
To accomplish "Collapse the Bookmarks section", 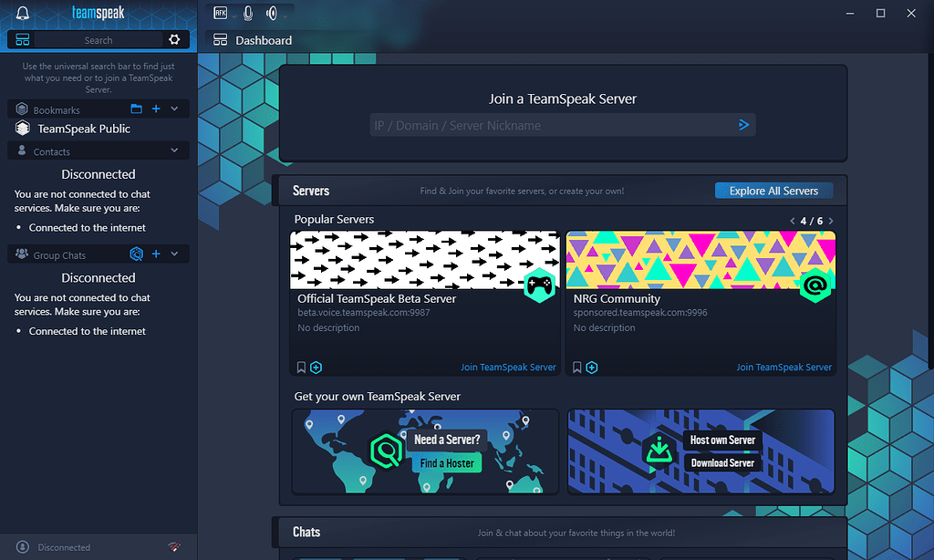I will click(x=175, y=109).
